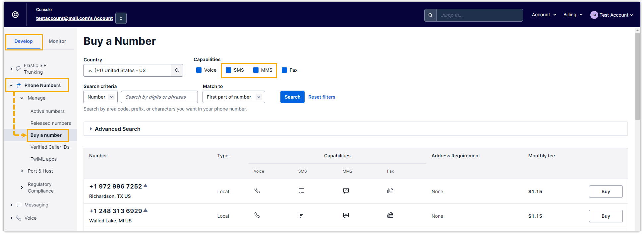Switch to the Monitor tab
This screenshot has height=235, width=644.
pos(57,41)
